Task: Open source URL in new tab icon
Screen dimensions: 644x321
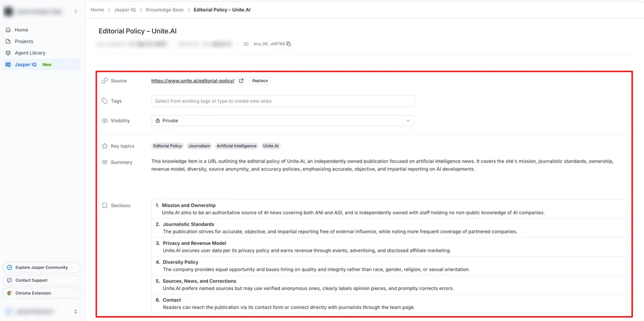Action: 241,81
